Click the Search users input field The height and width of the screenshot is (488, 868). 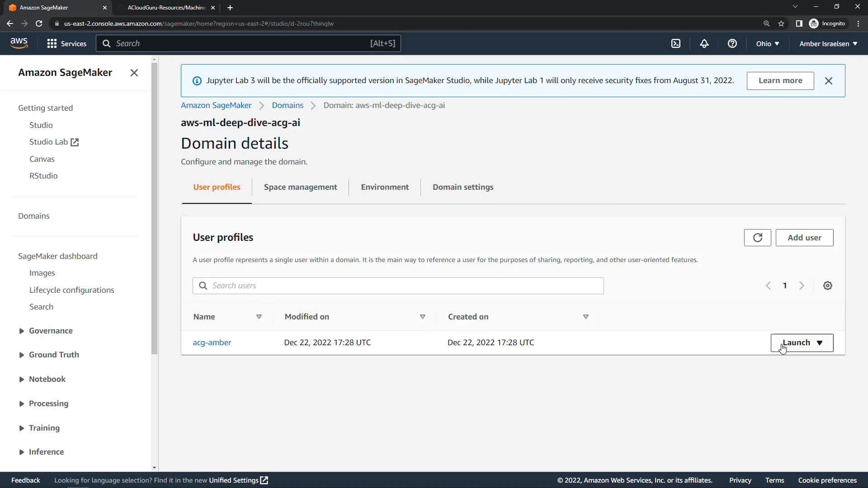(x=398, y=286)
